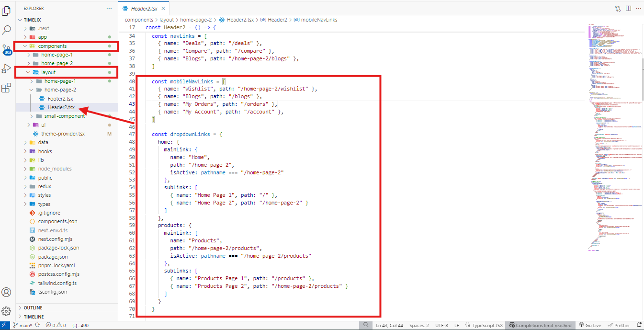
Task: Expand the hooks folder
Action: coord(67,151)
